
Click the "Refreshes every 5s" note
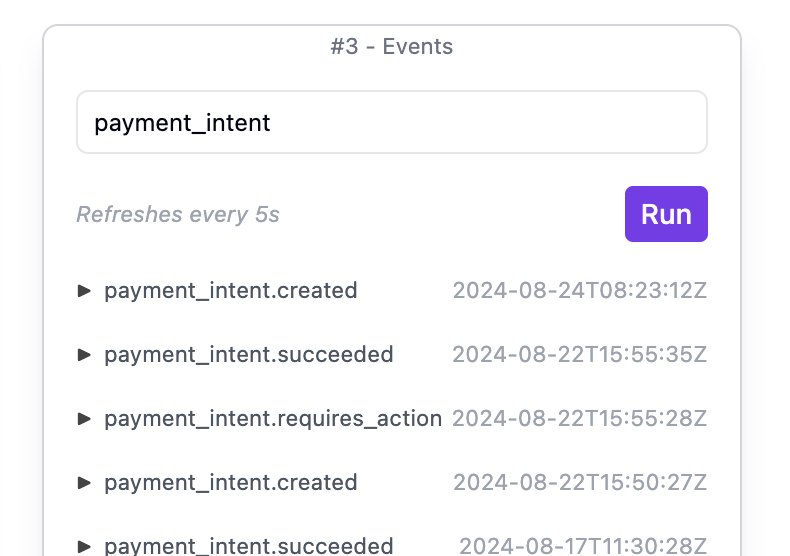(178, 215)
